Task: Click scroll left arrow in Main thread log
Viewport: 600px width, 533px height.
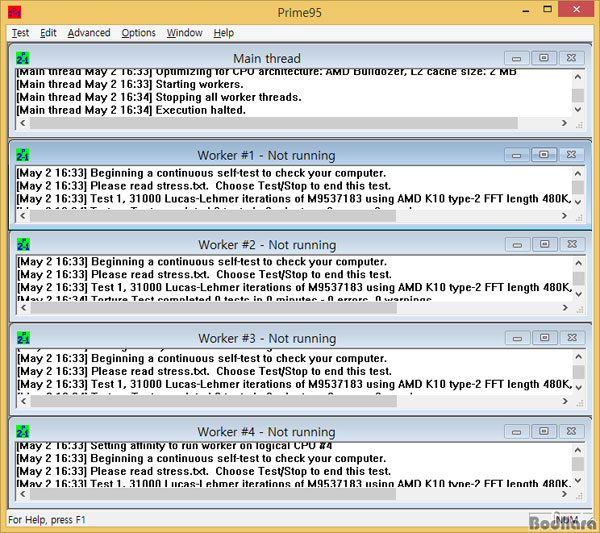Action: 23,123
